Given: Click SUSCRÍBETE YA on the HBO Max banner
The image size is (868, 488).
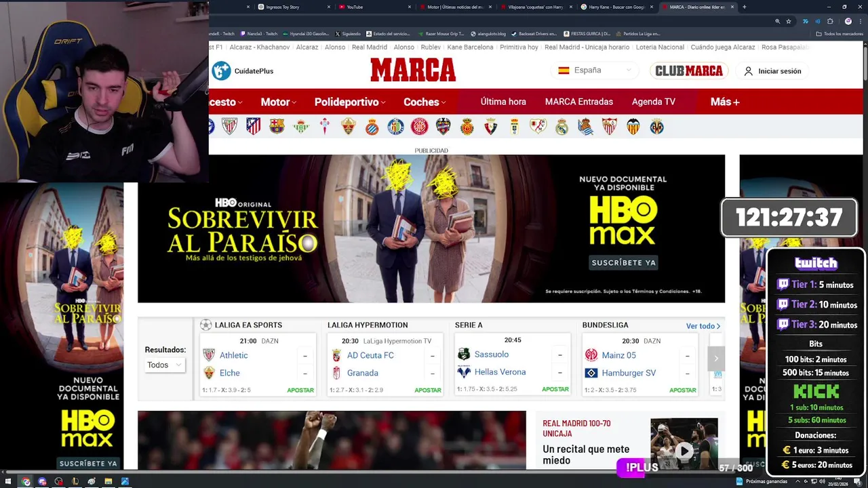Looking at the screenshot, I should pos(624,262).
